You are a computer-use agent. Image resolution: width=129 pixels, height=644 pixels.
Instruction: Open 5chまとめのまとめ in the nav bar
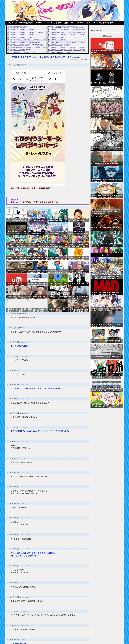click(105, 23)
